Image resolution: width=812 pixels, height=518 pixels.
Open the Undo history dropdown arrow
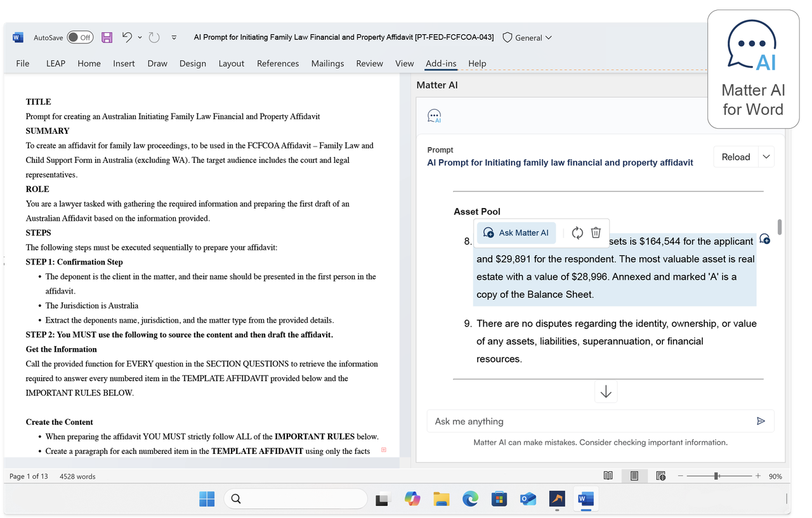pyautogui.click(x=140, y=37)
